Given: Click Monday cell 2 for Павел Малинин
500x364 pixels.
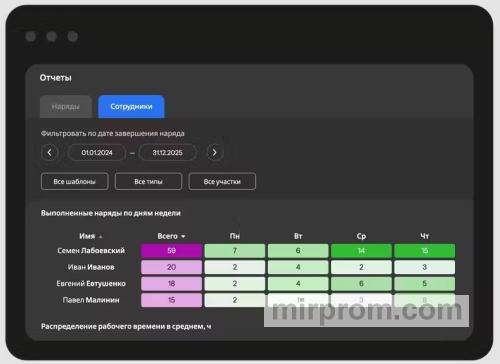Looking at the screenshot, I should click(x=235, y=300).
